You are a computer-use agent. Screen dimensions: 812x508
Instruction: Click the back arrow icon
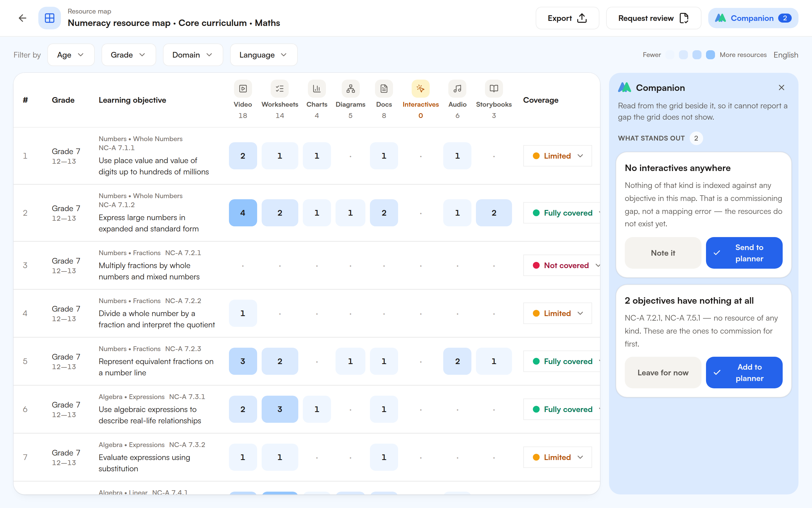[x=23, y=18]
